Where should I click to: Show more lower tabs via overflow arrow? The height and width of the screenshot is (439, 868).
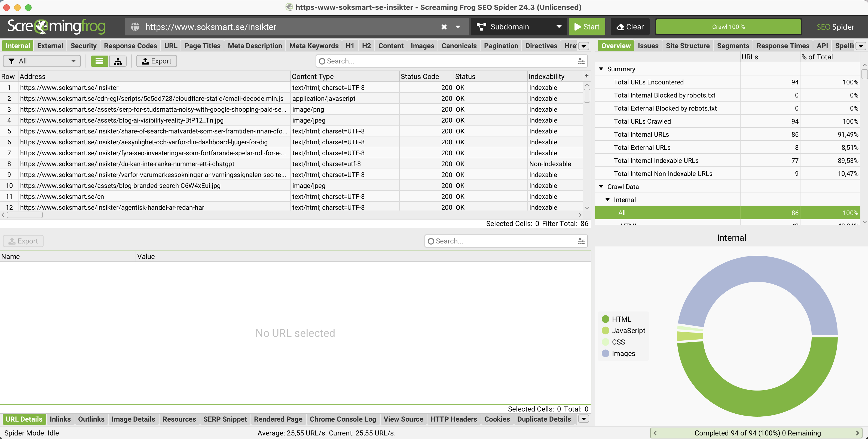[584, 419]
